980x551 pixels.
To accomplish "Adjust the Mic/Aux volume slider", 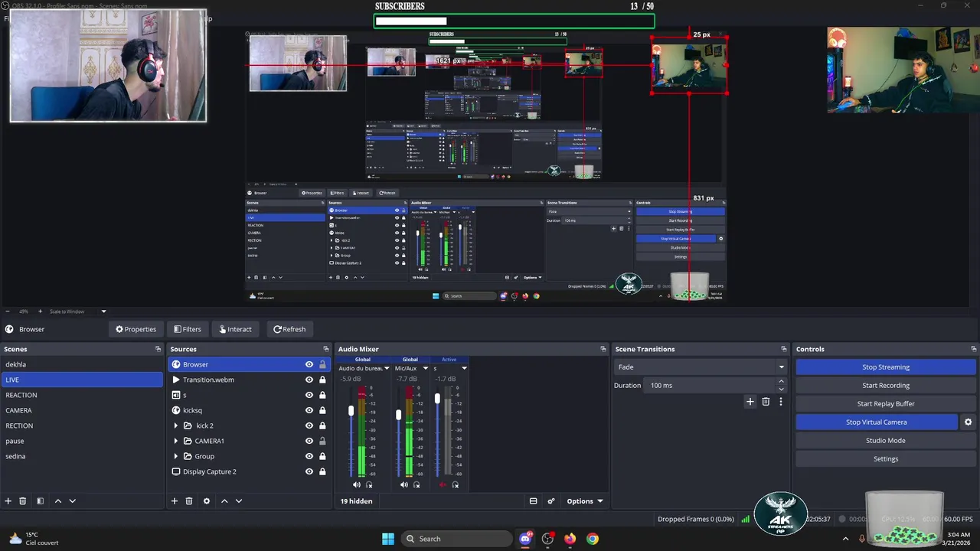I will click(x=398, y=414).
